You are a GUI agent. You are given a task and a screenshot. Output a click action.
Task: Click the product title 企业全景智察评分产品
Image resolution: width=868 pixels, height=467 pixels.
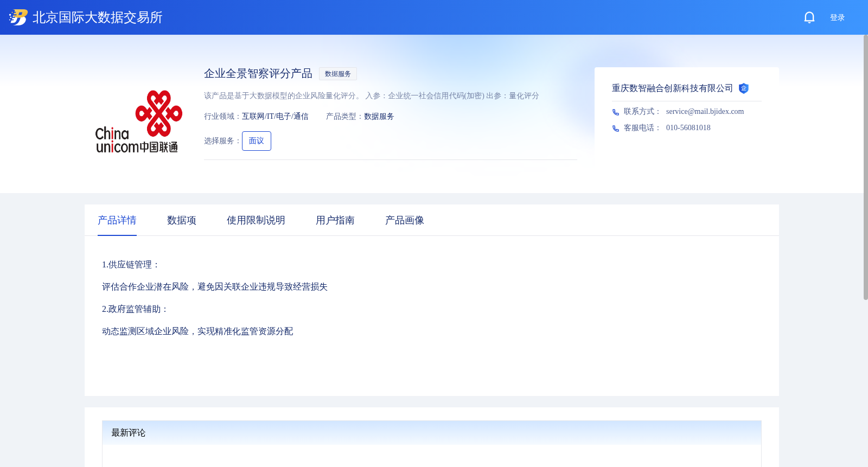[258, 74]
